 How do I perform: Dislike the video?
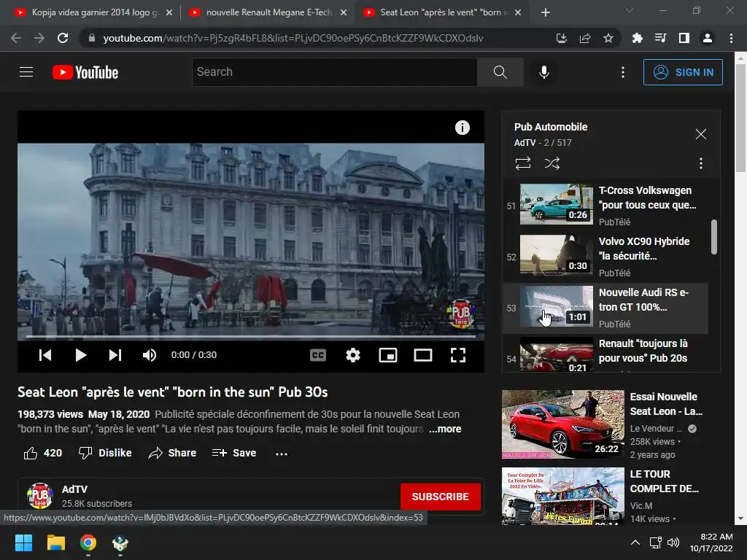(x=105, y=453)
